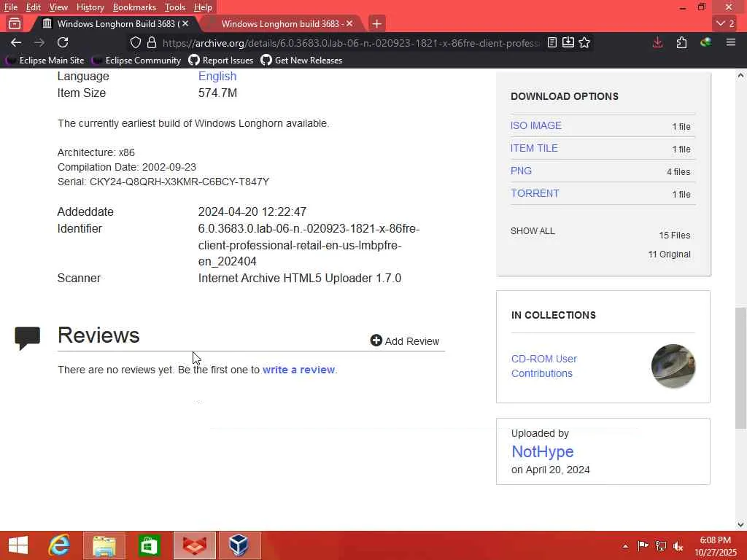The height and width of the screenshot is (560, 747).
Task: Open the Edit menu
Action: click(x=33, y=7)
